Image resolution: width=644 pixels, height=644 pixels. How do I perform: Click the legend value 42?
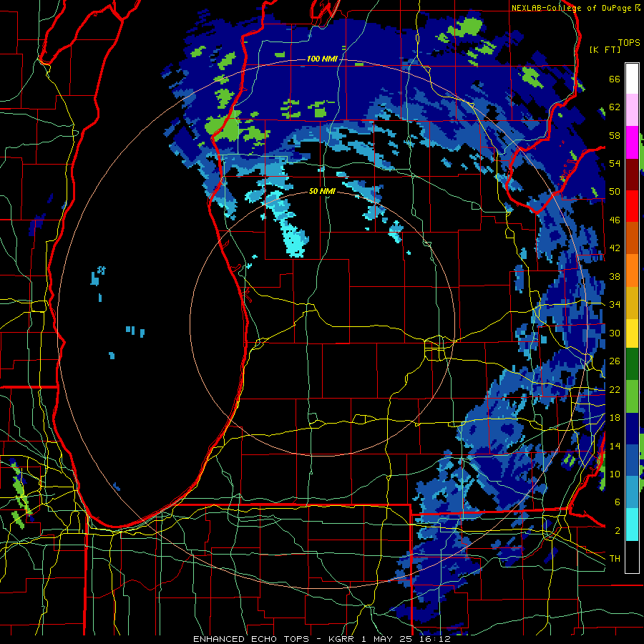pyautogui.click(x=615, y=248)
